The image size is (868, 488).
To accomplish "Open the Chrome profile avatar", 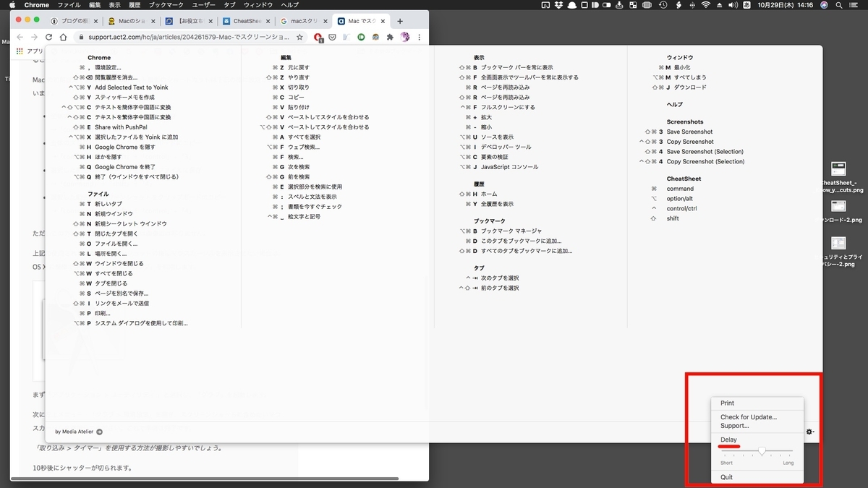I will [x=404, y=37].
